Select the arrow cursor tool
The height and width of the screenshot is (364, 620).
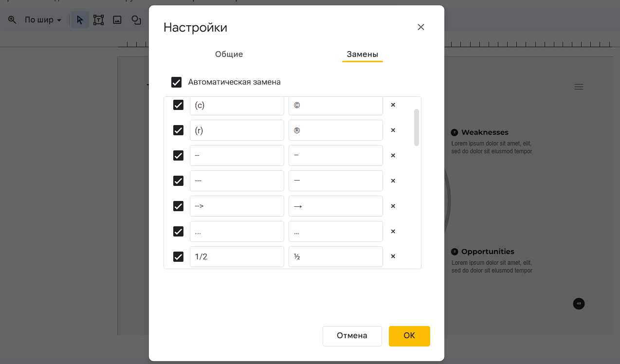80,20
